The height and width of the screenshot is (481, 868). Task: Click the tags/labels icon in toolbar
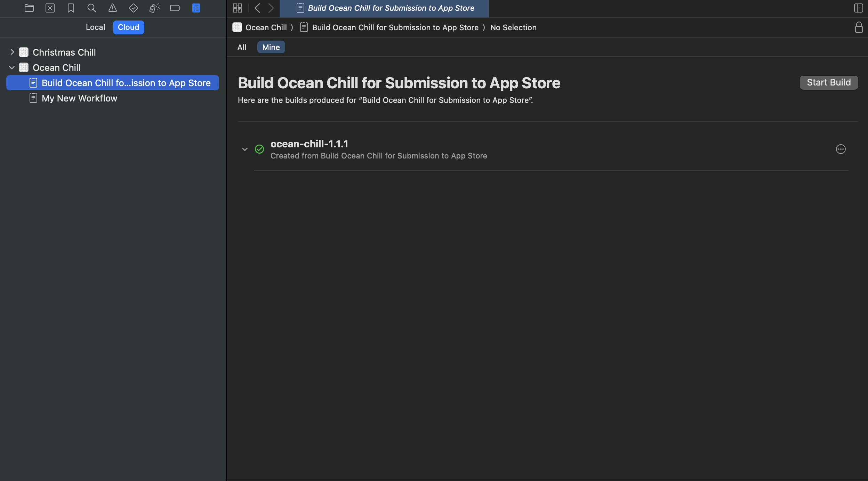(x=174, y=8)
